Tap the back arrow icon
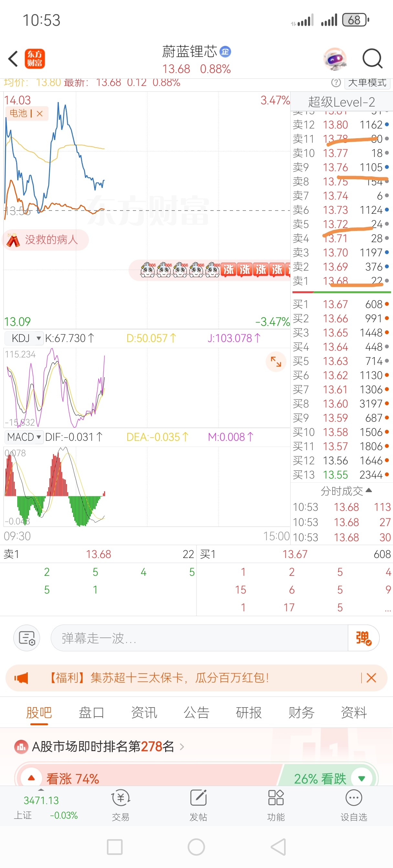This screenshot has height=868, width=393. [x=13, y=59]
